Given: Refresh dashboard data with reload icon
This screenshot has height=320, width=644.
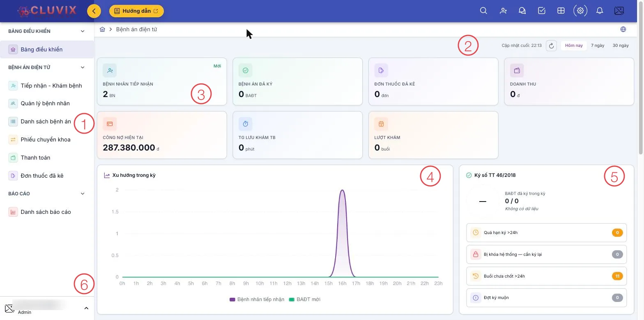Looking at the screenshot, I should (x=552, y=46).
